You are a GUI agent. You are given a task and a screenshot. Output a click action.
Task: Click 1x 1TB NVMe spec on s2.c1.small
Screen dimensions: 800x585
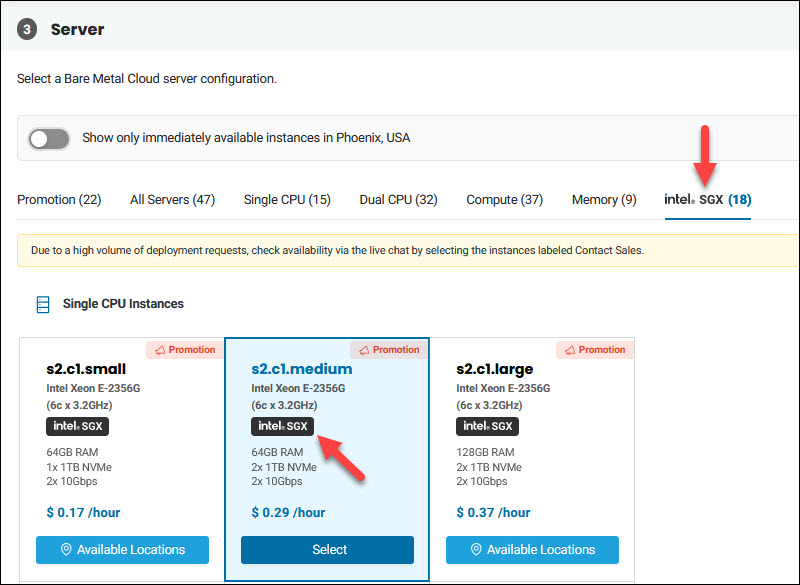pos(79,467)
